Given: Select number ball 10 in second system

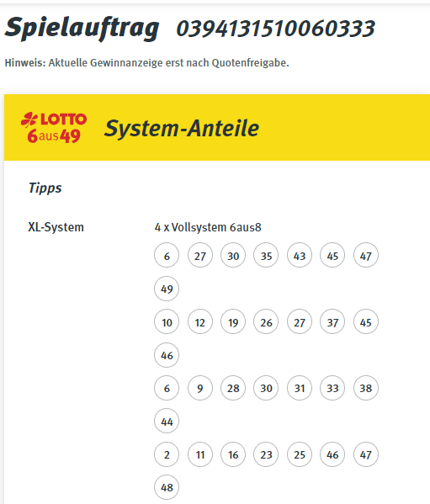Looking at the screenshot, I should (x=167, y=321).
